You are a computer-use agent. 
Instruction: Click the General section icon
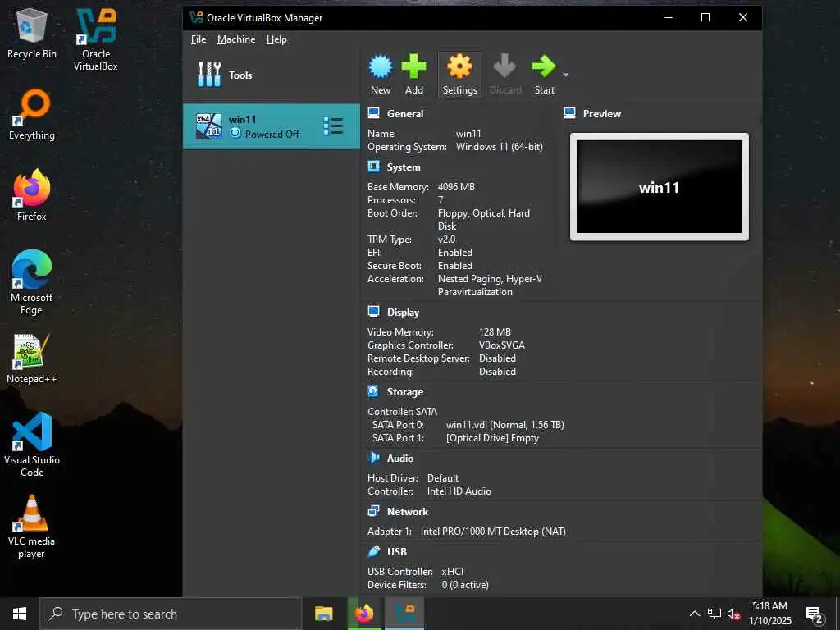(373, 113)
